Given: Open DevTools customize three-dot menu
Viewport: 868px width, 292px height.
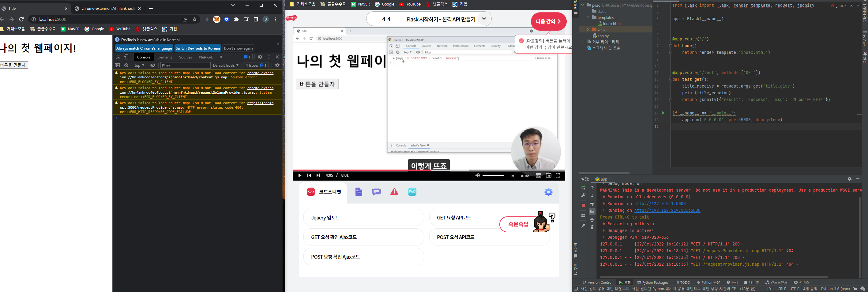Looking at the screenshot, I should [x=269, y=57].
